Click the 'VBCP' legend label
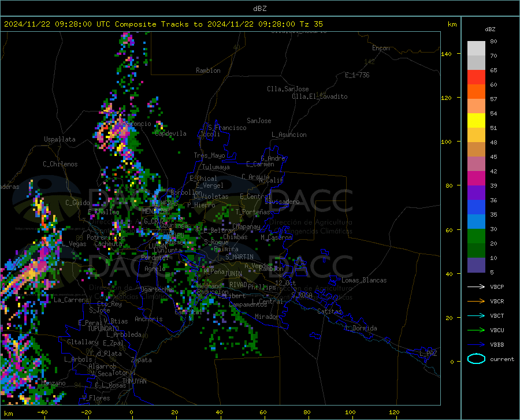This screenshot has width=520, height=420. click(497, 287)
